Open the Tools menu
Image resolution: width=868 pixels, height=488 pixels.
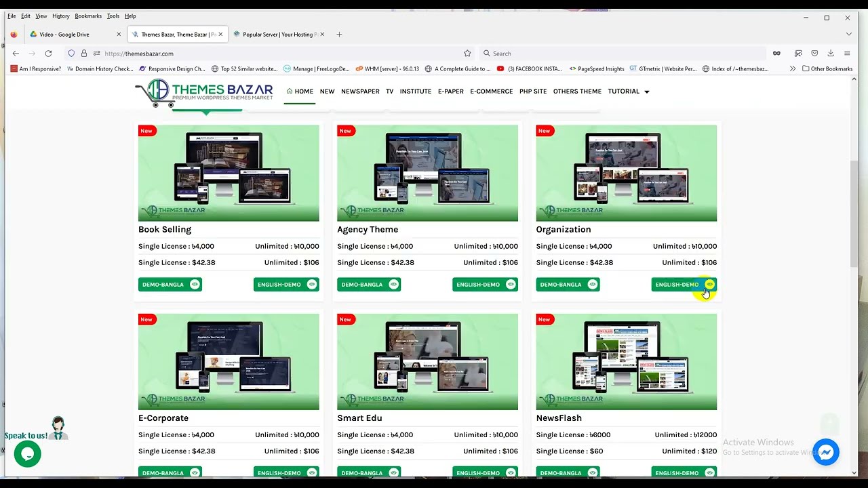coord(113,16)
